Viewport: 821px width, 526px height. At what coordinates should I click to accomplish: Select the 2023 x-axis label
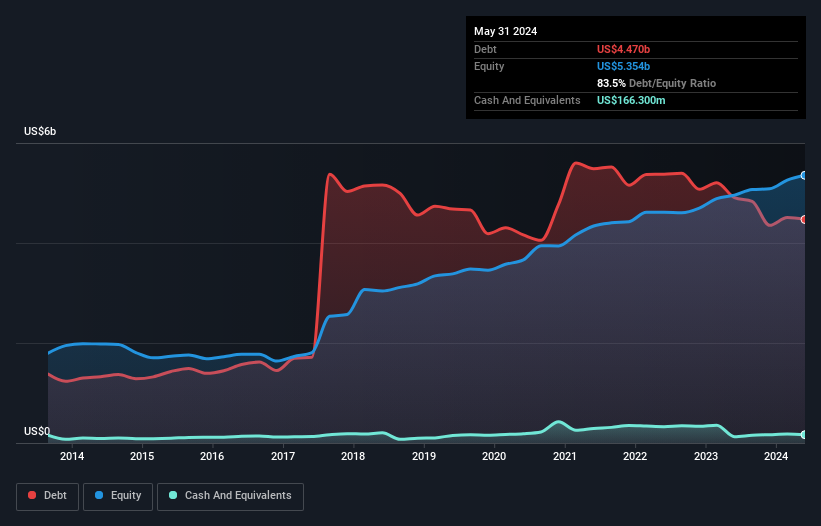click(706, 456)
